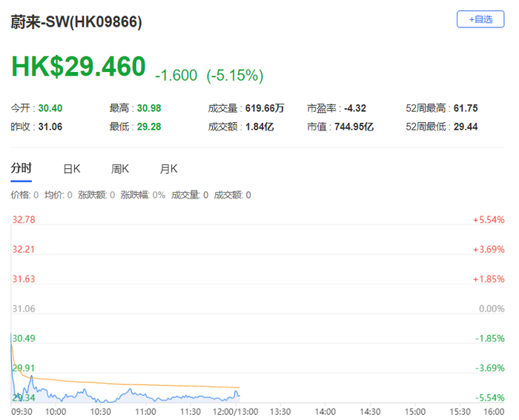Click the 15:30 time axis label

click(460, 412)
